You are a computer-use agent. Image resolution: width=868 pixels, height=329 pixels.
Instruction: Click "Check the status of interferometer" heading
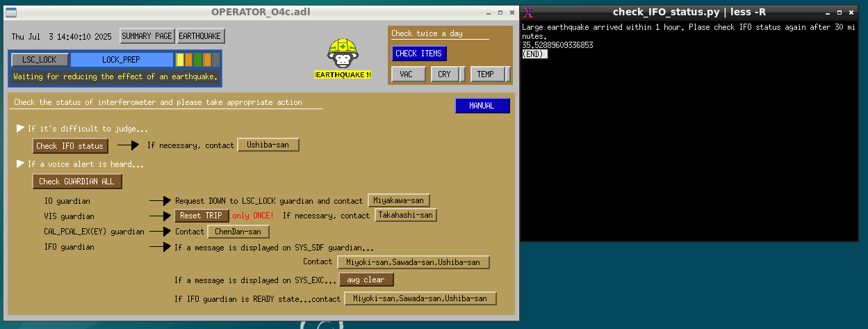tap(158, 102)
